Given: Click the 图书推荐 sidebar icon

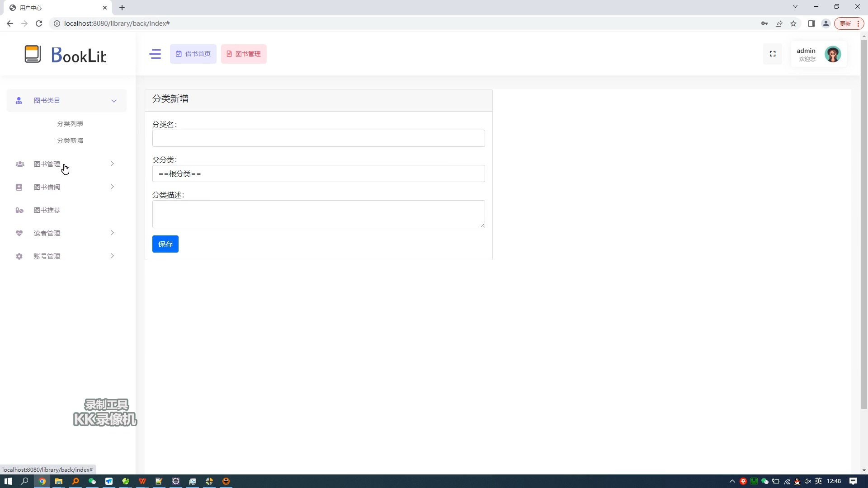Looking at the screenshot, I should click(x=19, y=211).
